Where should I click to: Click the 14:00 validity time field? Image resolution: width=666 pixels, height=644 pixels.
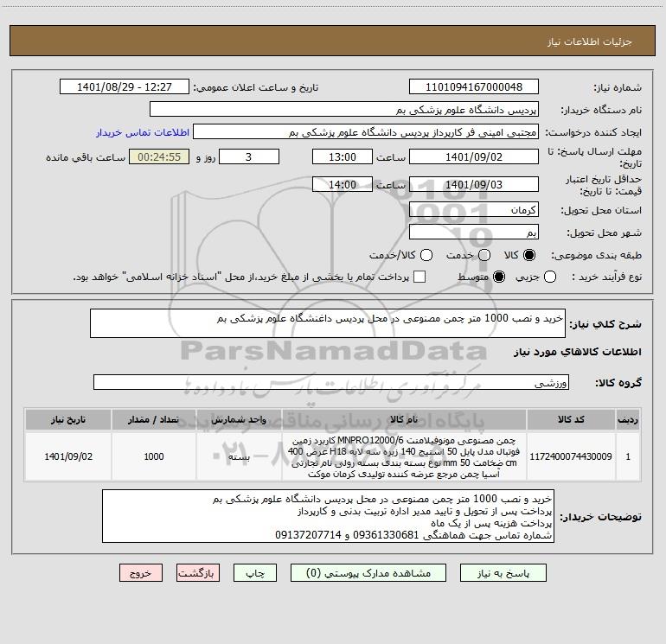[x=343, y=185]
